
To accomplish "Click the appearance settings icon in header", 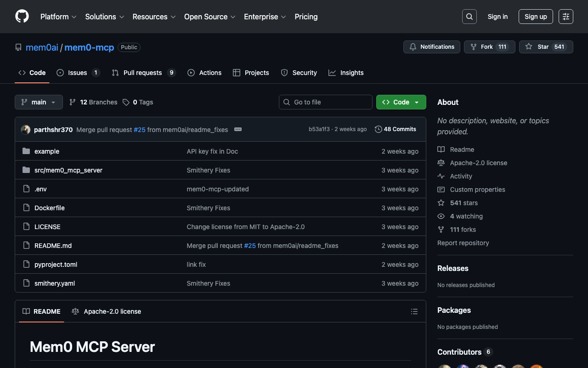I will [x=565, y=17].
